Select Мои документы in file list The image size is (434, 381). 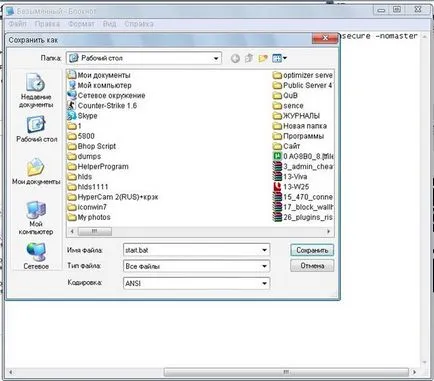[x=99, y=75]
